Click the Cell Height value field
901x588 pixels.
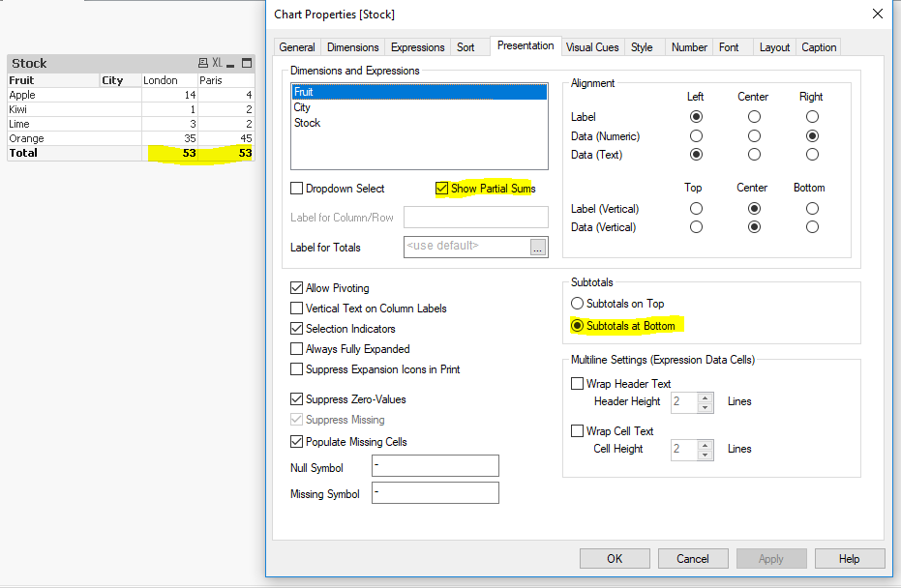(684, 449)
